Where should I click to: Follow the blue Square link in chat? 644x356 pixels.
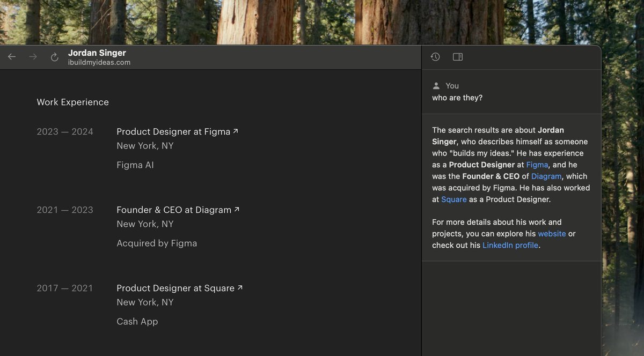coord(453,199)
